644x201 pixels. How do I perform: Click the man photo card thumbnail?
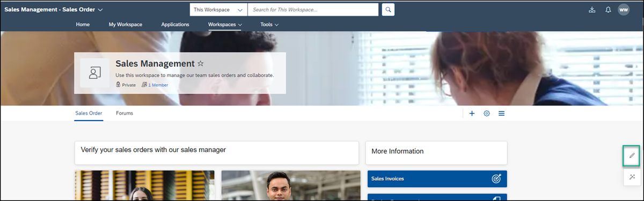click(291, 185)
